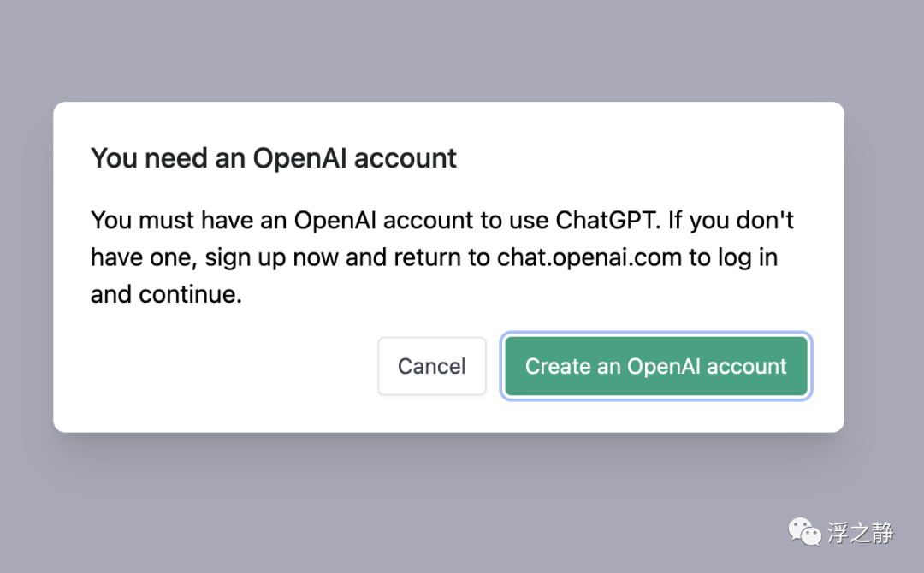The image size is (924, 573).
Task: Click the word "account" in the dialog heading
Action: 406,158
